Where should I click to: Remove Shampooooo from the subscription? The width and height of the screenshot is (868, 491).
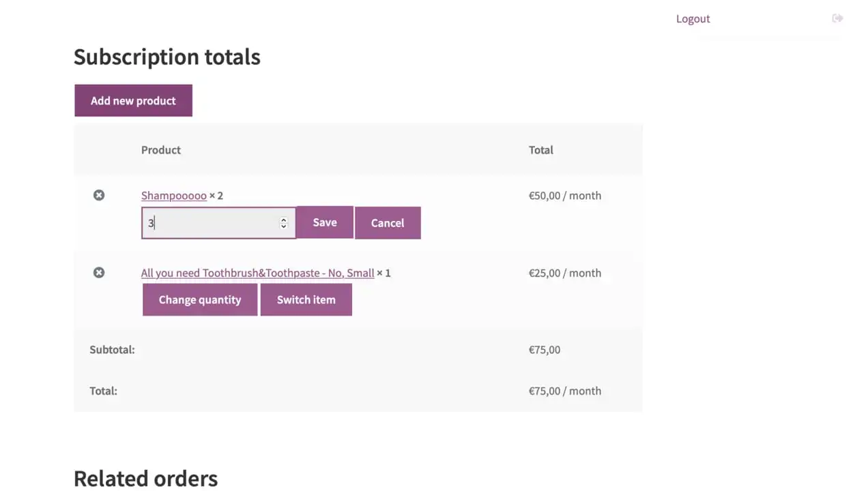tap(99, 196)
